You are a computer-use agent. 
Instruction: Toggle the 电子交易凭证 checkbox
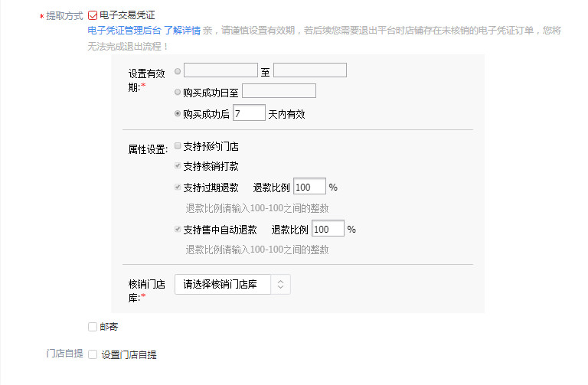click(x=93, y=15)
